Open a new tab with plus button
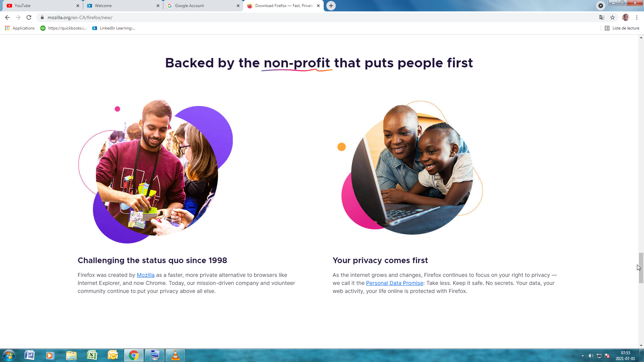The height and width of the screenshot is (362, 644). pos(331,6)
